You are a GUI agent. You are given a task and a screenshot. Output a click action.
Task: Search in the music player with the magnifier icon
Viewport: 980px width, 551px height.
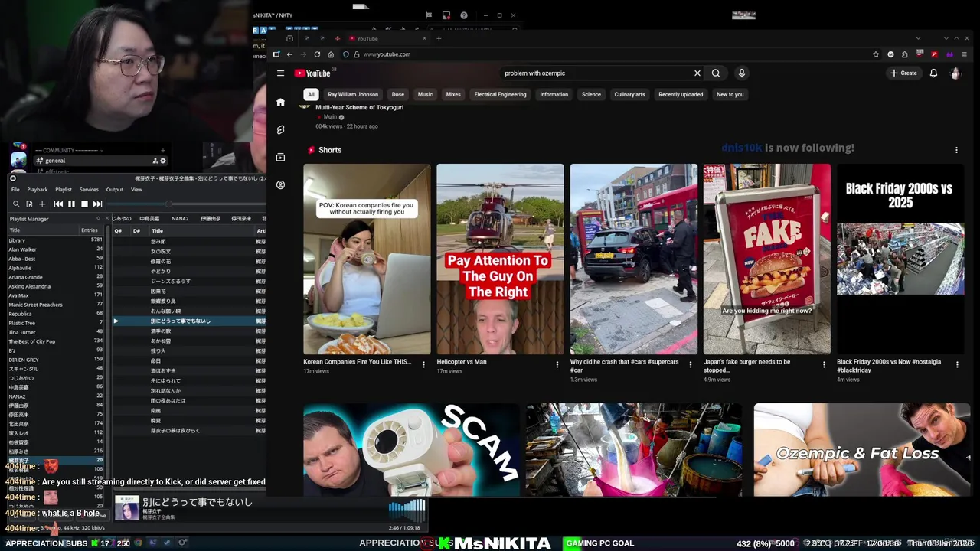pos(15,204)
